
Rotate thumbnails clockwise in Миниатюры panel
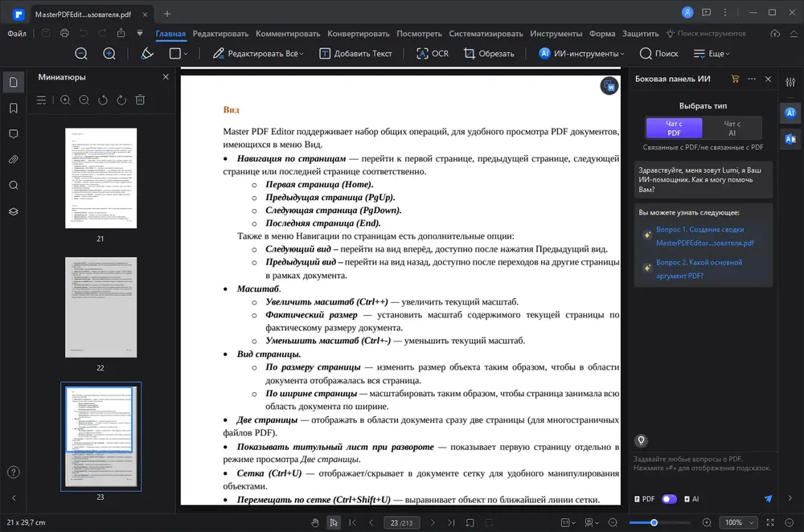tap(121, 100)
